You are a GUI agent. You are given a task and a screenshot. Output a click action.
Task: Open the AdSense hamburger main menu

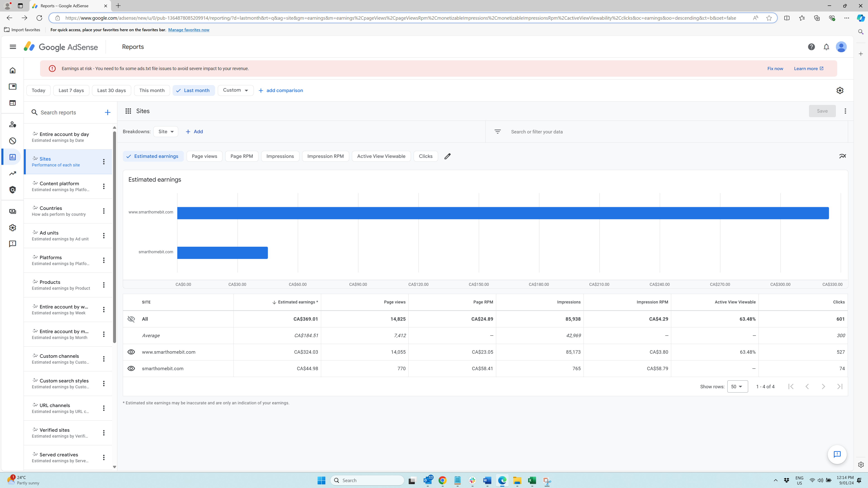(13, 47)
